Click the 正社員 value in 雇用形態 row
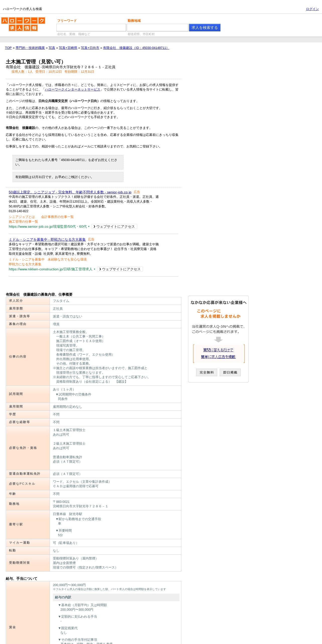 point(58,309)
